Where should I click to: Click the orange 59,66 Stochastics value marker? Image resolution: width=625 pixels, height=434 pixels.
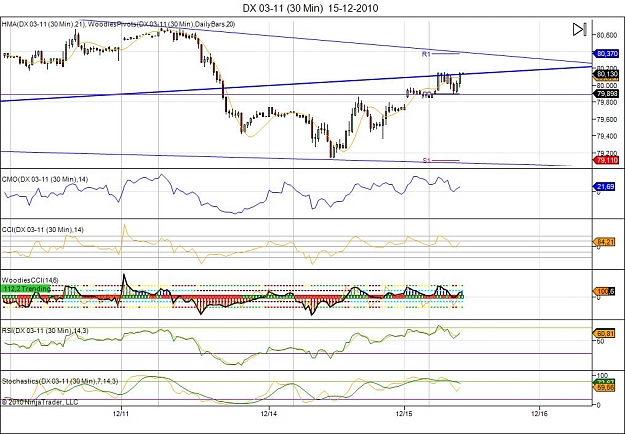coord(604,387)
